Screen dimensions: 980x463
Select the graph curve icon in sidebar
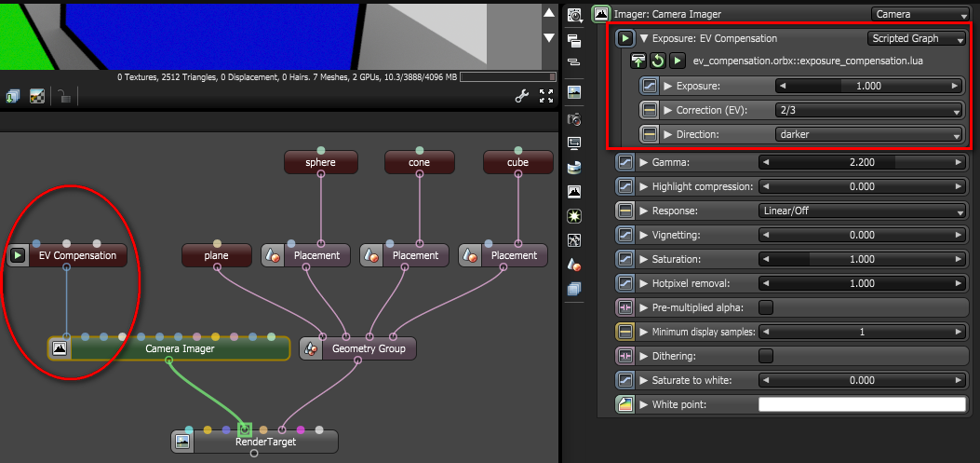(574, 240)
